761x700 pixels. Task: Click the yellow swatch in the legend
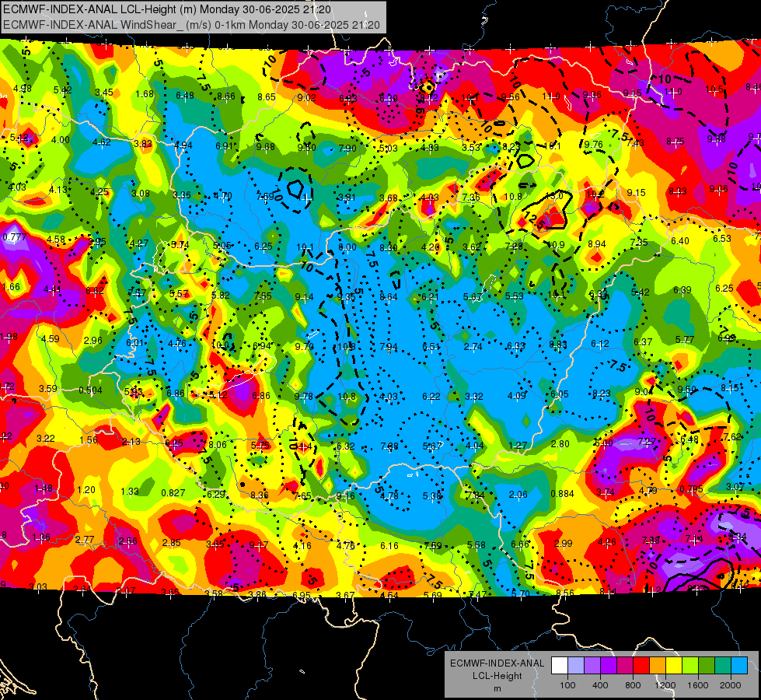click(674, 666)
